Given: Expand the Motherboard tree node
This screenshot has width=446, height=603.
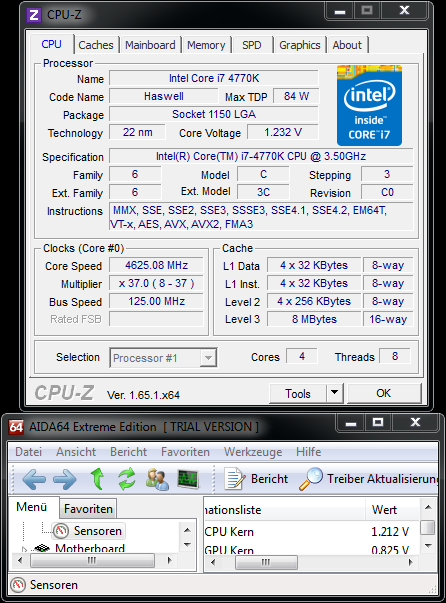Looking at the screenshot, I should pos(25,549).
